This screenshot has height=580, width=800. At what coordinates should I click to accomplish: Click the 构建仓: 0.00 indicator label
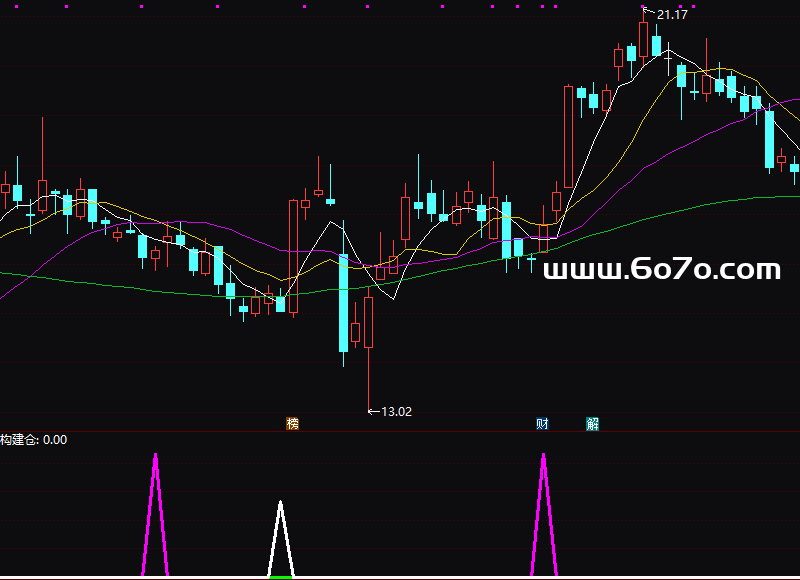pyautogui.click(x=34, y=440)
